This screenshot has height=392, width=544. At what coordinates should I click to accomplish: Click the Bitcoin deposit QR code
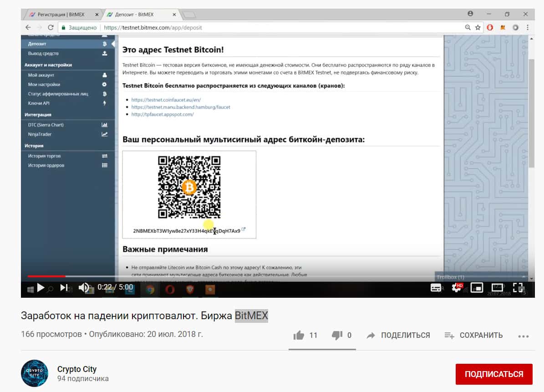pyautogui.click(x=189, y=187)
